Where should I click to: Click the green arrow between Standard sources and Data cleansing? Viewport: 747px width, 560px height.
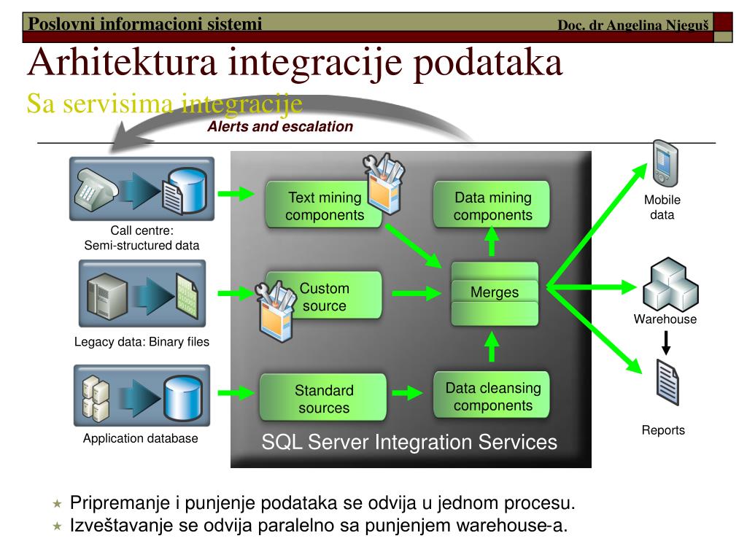point(407,393)
